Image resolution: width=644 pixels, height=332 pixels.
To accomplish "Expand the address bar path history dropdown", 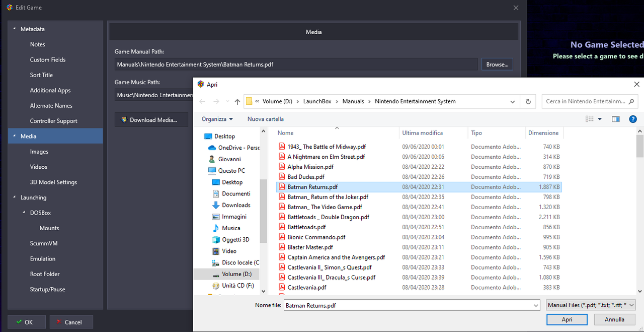I will [x=513, y=101].
